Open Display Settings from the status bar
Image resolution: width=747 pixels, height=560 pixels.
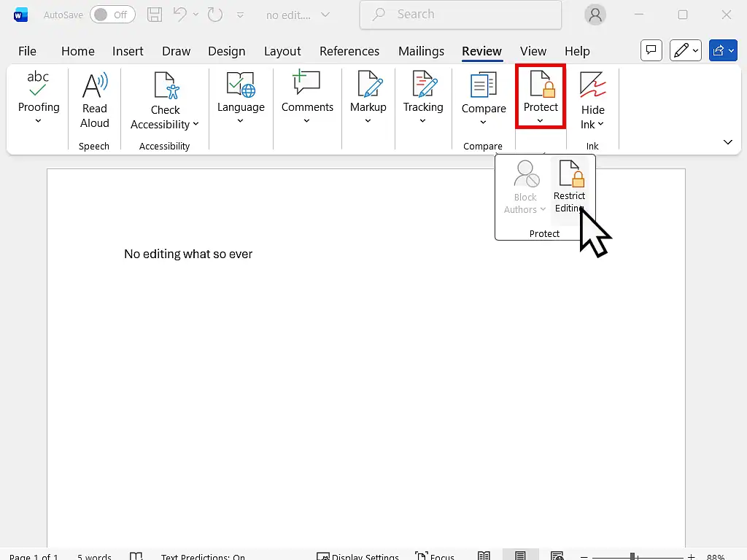pos(358,555)
